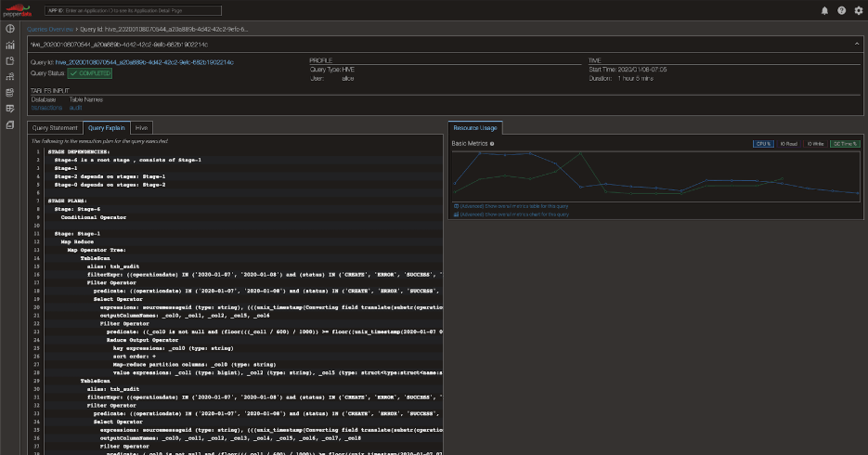Click the APP ID search field
868x455 pixels.
click(x=133, y=10)
